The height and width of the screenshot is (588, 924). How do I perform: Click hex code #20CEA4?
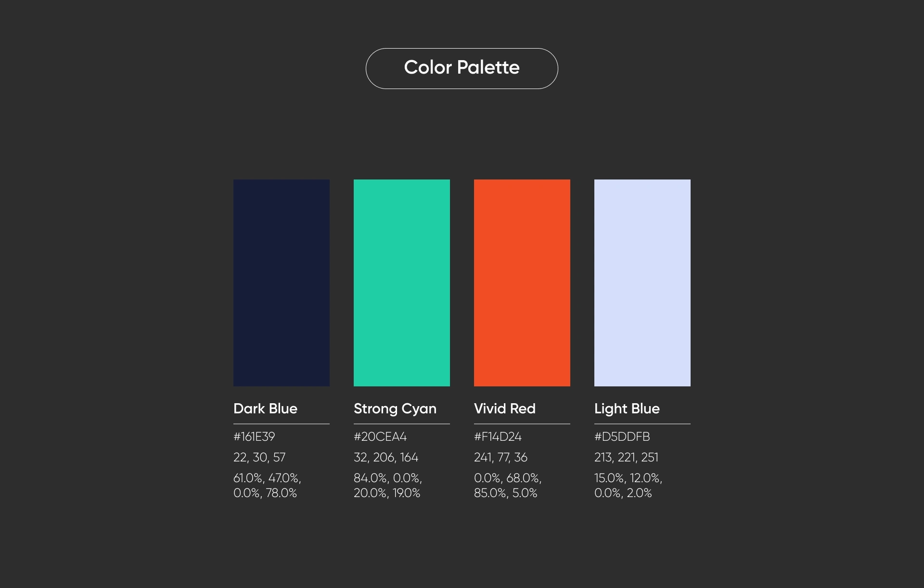point(380,436)
